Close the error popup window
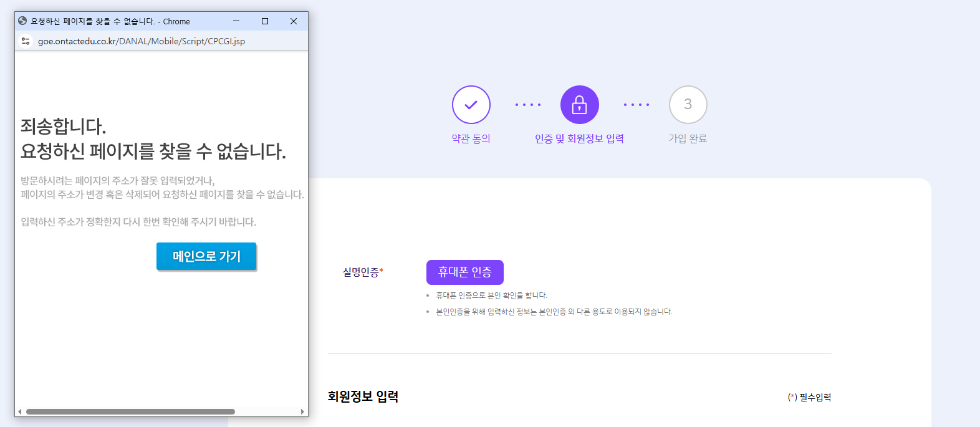Image resolution: width=980 pixels, height=427 pixels. coord(294,21)
